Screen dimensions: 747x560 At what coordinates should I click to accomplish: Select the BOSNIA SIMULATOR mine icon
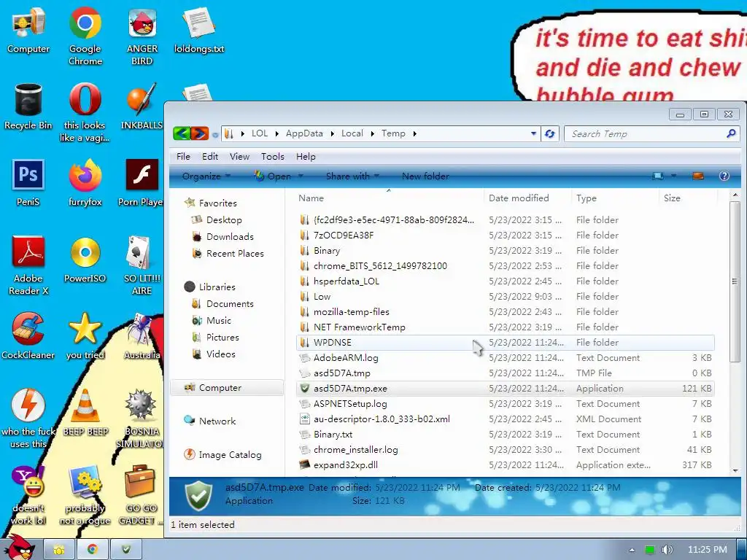(x=141, y=418)
